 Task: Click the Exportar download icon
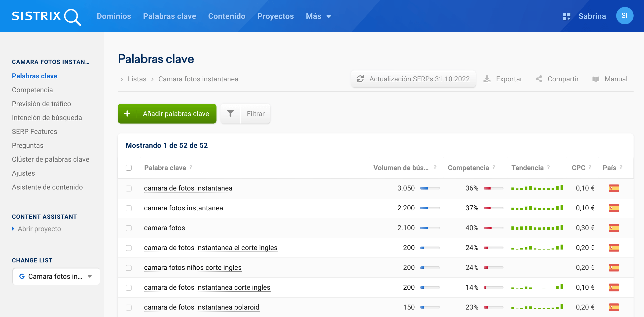tap(487, 79)
